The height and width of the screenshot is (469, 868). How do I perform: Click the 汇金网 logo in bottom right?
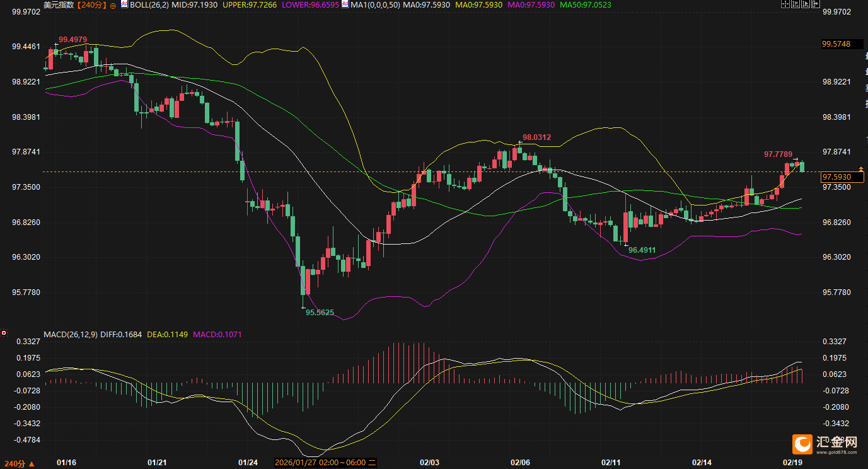coord(826,444)
